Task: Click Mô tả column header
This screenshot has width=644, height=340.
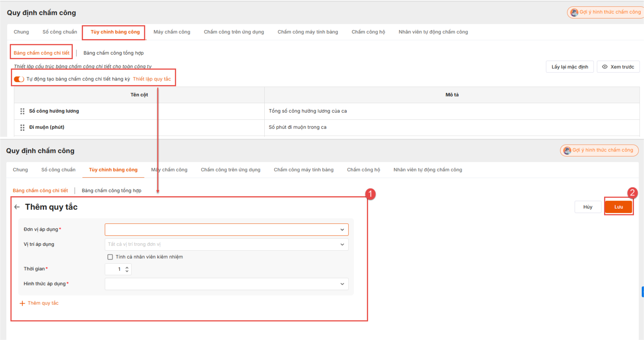Action: coord(452,95)
